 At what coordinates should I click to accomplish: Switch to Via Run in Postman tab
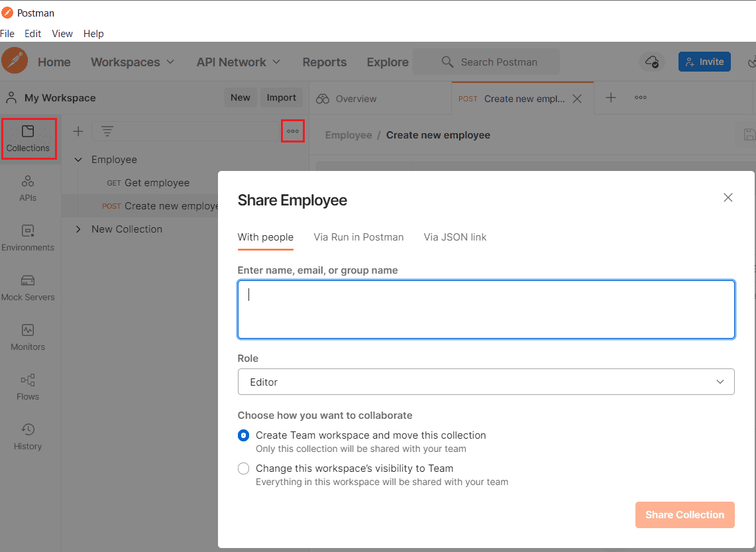coord(358,237)
